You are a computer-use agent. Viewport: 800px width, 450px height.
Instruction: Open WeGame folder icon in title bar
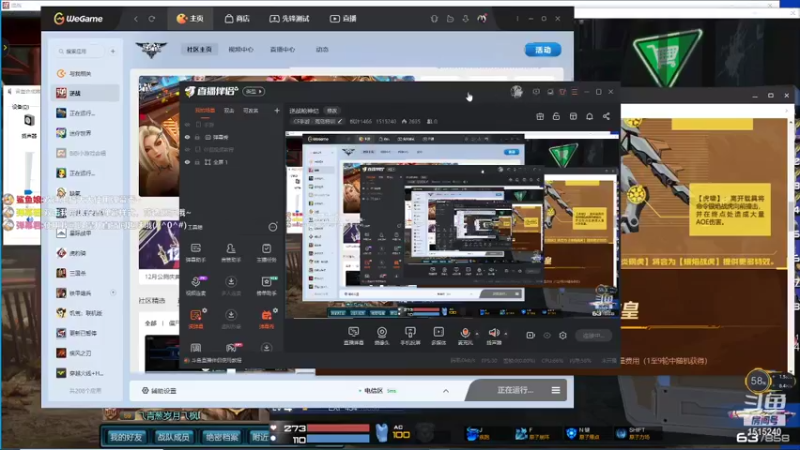pos(450,19)
